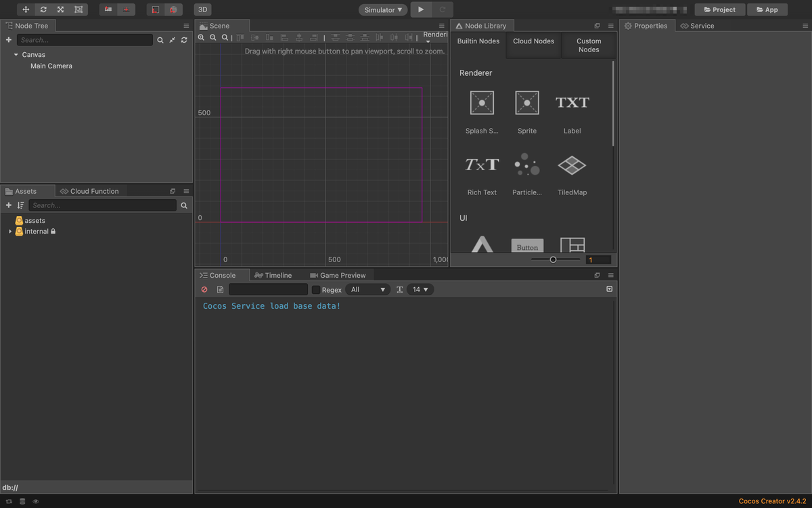Open the Simulator preview platform dropdown
812x508 pixels.
tap(384, 9)
